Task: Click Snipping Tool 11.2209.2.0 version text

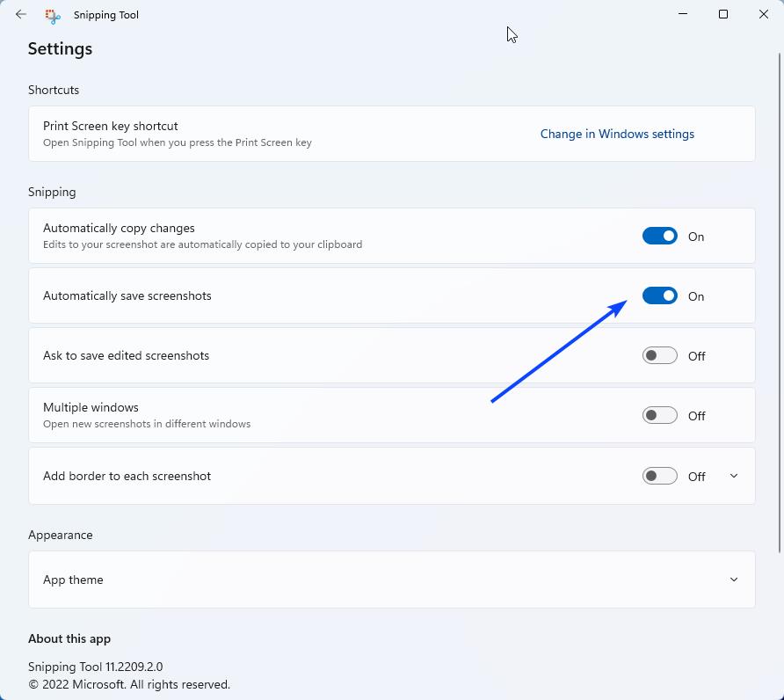Action: [x=96, y=667]
